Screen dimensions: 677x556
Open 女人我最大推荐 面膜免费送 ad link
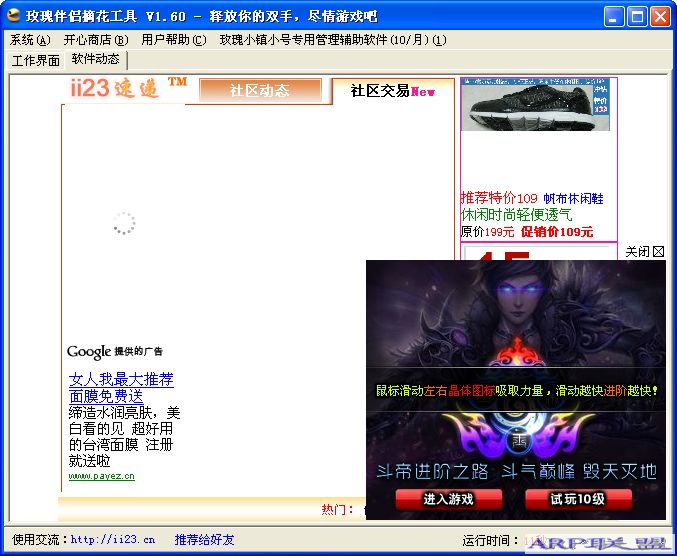(121, 388)
